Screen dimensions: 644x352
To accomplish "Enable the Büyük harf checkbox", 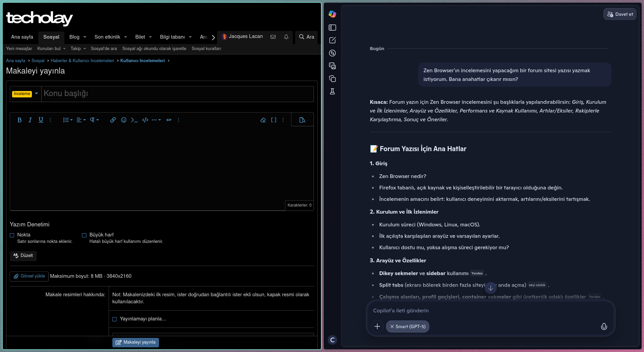I will pos(84,235).
